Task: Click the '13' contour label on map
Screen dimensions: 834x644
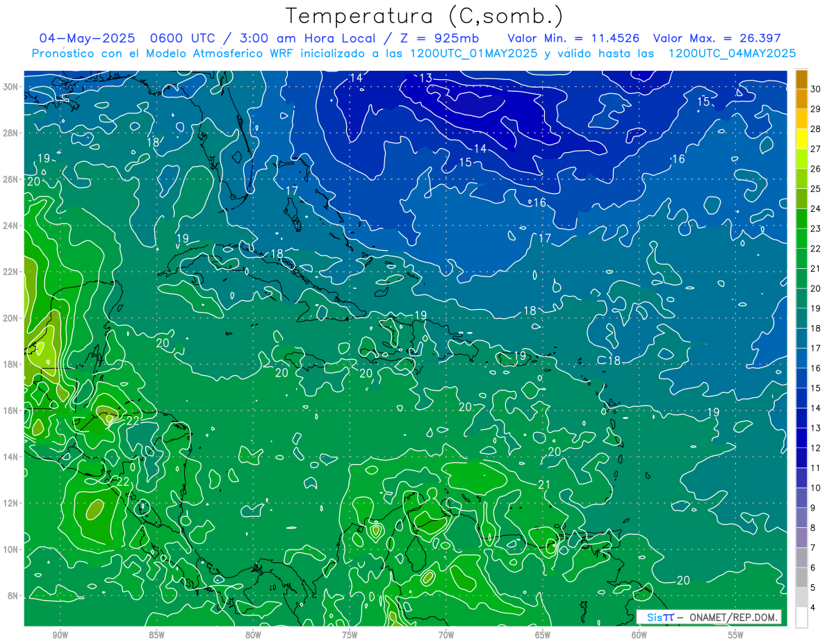Action: pyautogui.click(x=425, y=78)
